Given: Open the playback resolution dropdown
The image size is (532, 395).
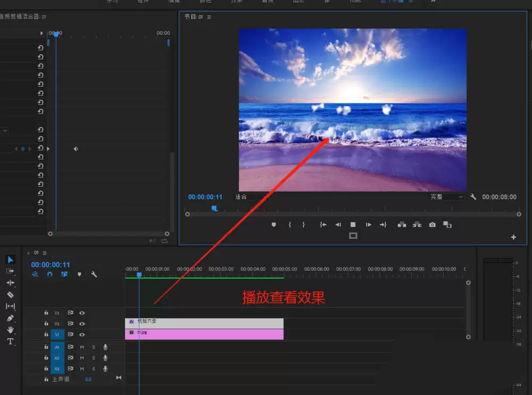Looking at the screenshot, I should [446, 196].
